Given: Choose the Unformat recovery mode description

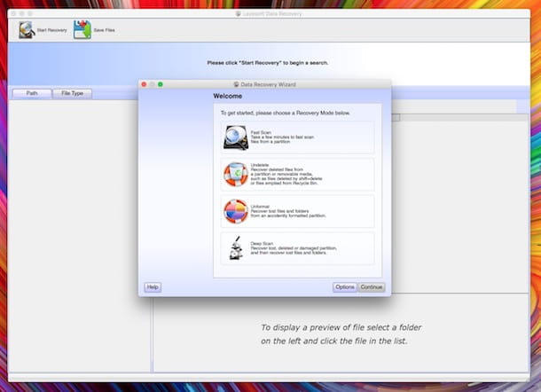Looking at the screenshot, I should (x=288, y=211).
